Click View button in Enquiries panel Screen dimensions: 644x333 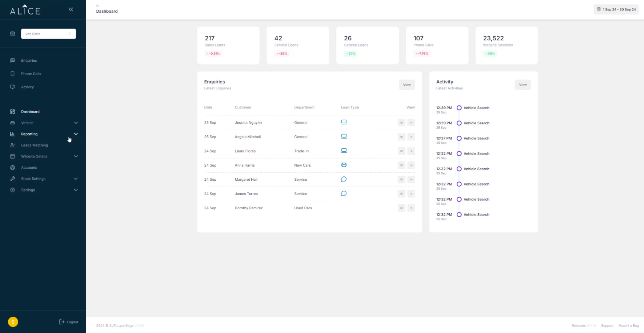pyautogui.click(x=407, y=85)
